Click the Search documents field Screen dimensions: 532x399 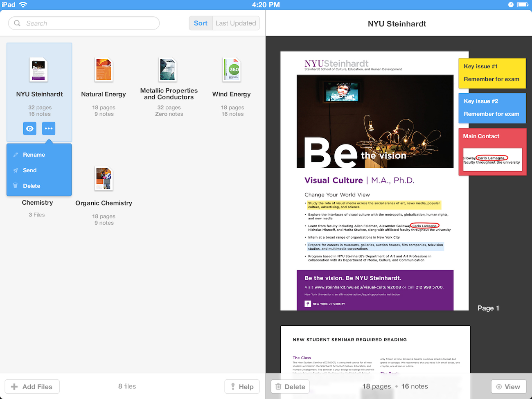point(84,23)
